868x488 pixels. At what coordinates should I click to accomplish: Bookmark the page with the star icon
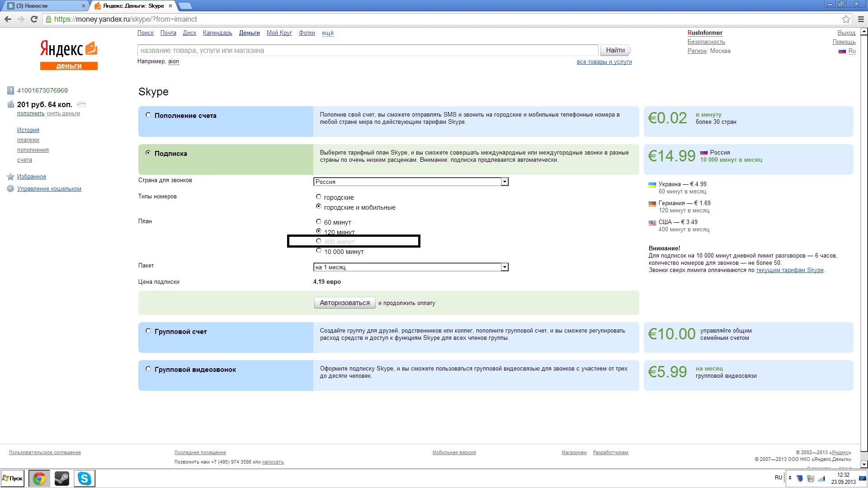coord(846,19)
